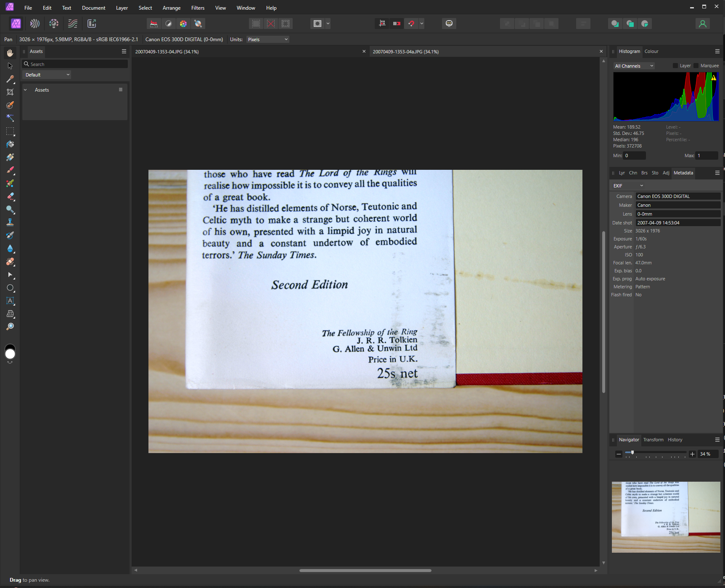Viewport: 725px width, 588px height.
Task: Switch to the Transform tab
Action: coord(653,440)
